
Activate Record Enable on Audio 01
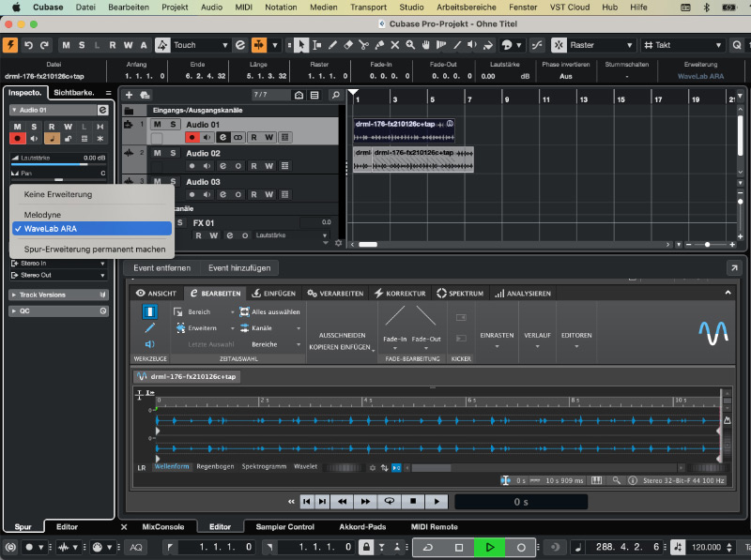coord(192,137)
